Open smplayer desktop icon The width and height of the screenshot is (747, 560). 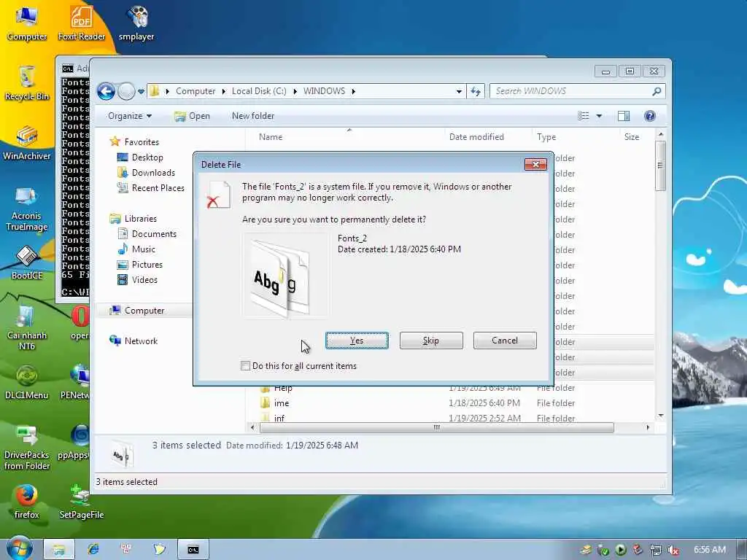(x=136, y=23)
